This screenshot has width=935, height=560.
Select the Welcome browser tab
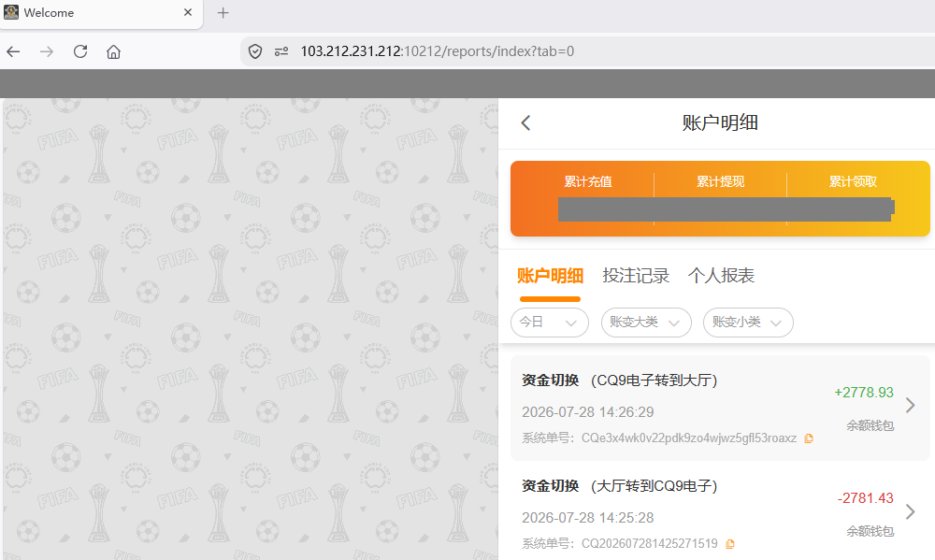(100, 13)
